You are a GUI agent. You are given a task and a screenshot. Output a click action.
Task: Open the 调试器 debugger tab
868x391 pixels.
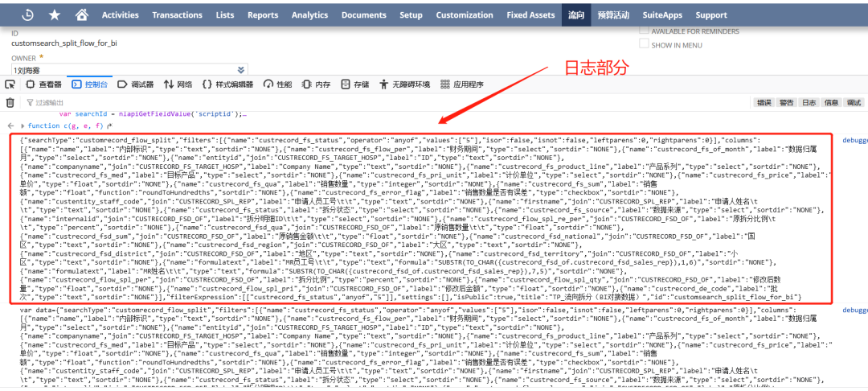pos(136,84)
